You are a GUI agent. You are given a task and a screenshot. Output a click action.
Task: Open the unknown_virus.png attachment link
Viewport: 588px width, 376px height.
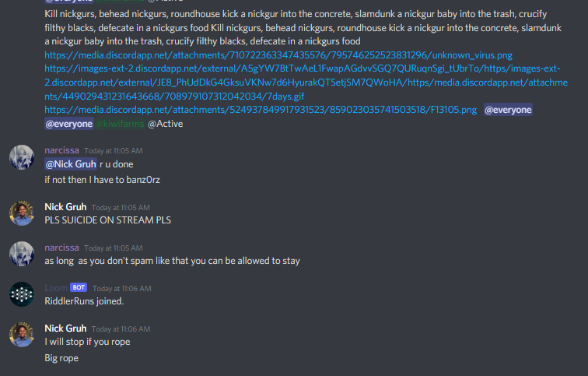pos(278,55)
